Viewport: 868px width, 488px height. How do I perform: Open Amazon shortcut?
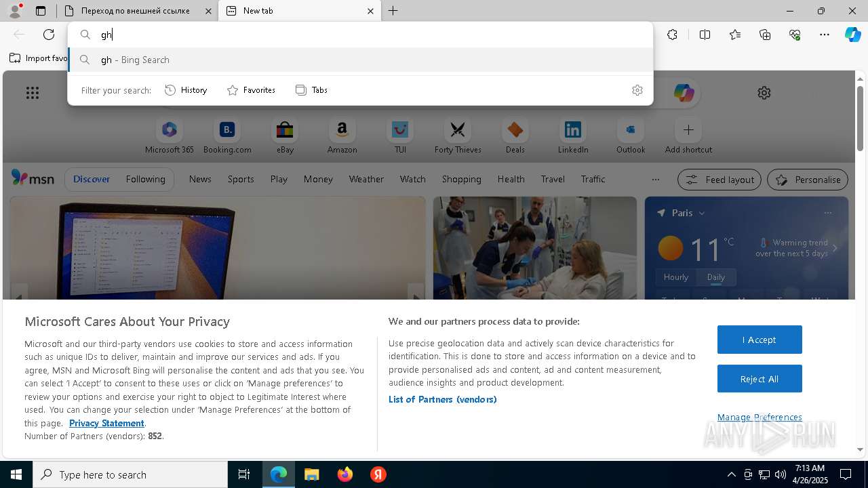(342, 136)
